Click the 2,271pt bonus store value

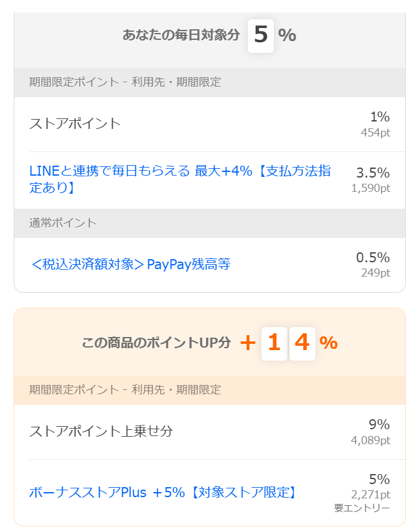point(371,495)
